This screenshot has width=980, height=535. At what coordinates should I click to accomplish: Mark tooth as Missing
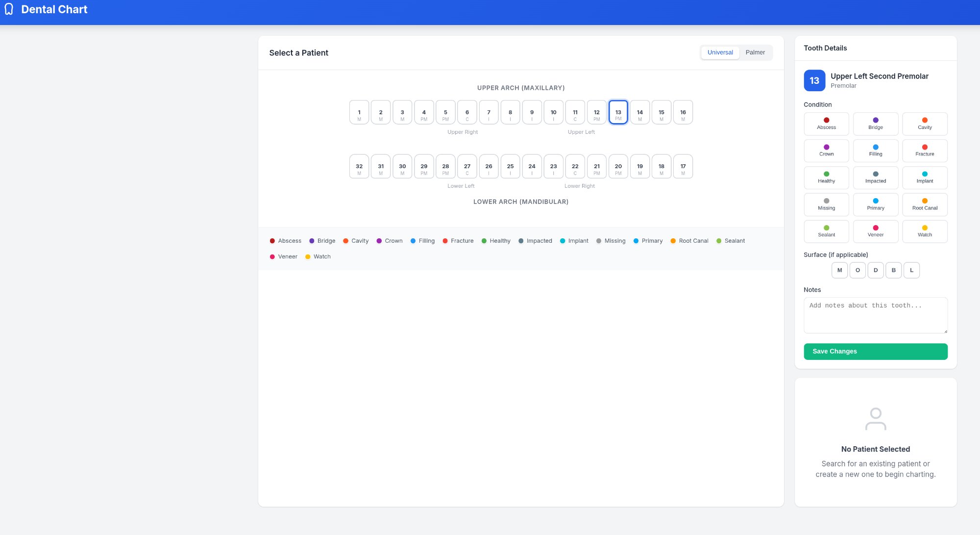click(826, 204)
